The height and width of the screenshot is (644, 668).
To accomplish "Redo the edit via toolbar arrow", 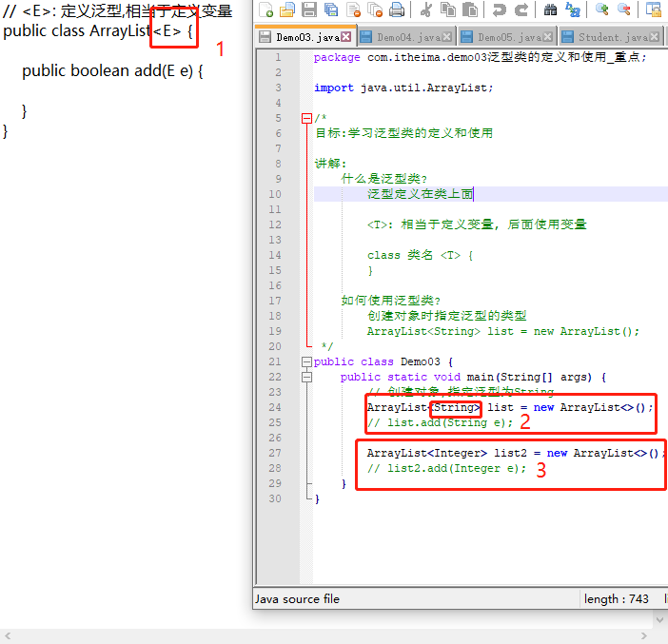I will point(521,10).
